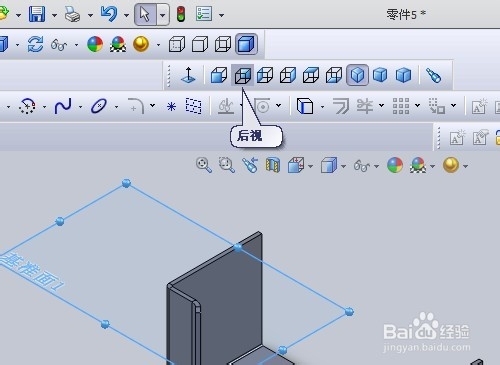Screen dimensions: 500x365
Task: Switch to Bottom view cube button
Action: (334, 75)
